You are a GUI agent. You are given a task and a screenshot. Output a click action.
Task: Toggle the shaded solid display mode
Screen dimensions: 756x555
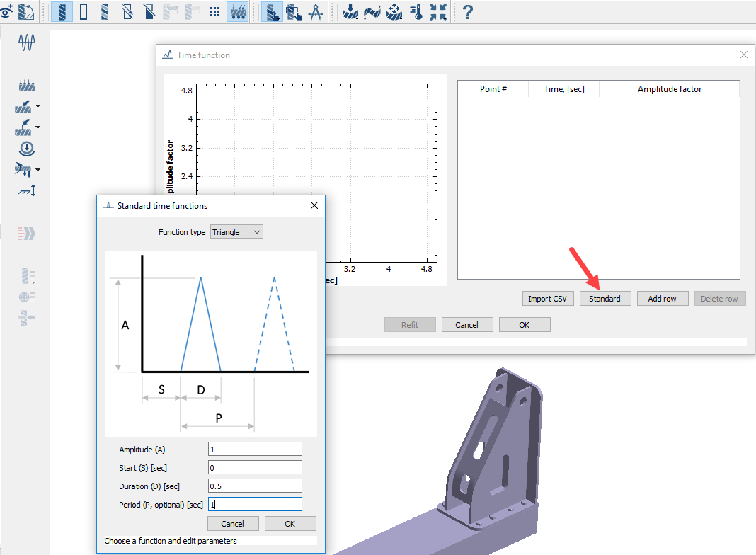point(62,12)
